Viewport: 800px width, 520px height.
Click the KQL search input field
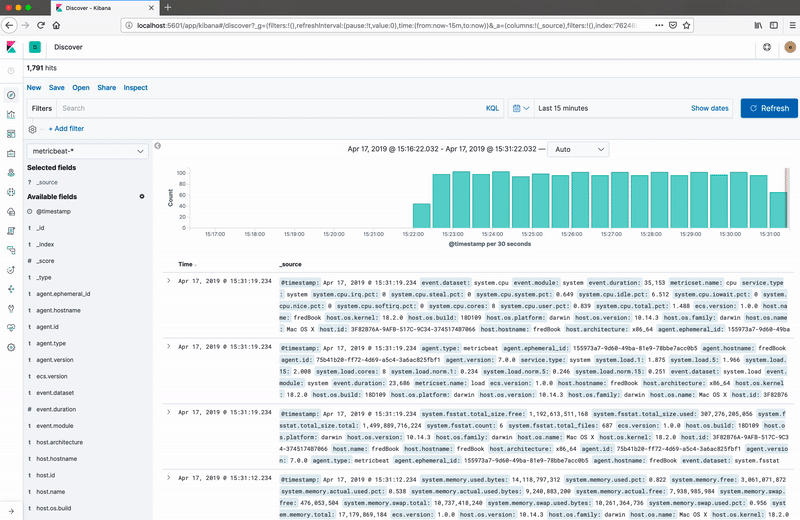(x=270, y=108)
